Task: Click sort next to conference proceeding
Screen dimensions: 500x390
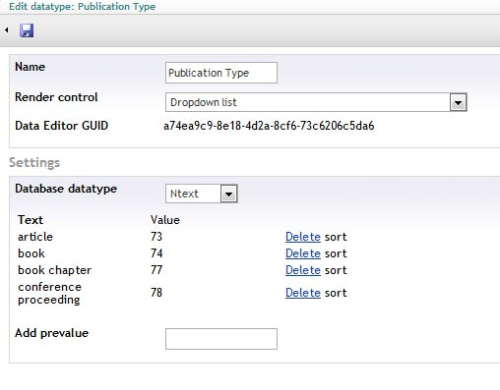Action: tap(336, 293)
